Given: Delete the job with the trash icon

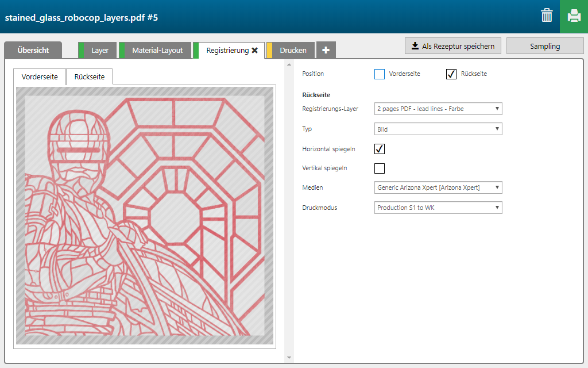Looking at the screenshot, I should (x=547, y=16).
